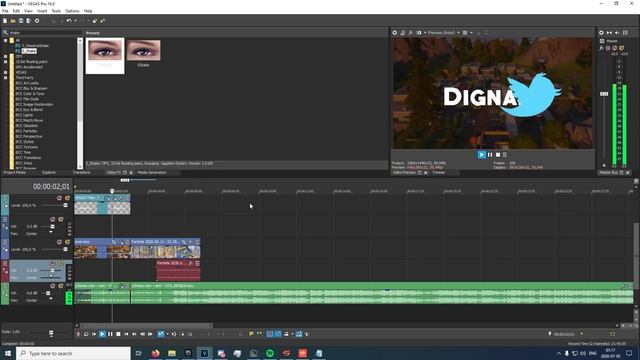Open Master FX icon under Master label
Image resolution: width=640 pixels, height=360 pixels.
(601, 48)
